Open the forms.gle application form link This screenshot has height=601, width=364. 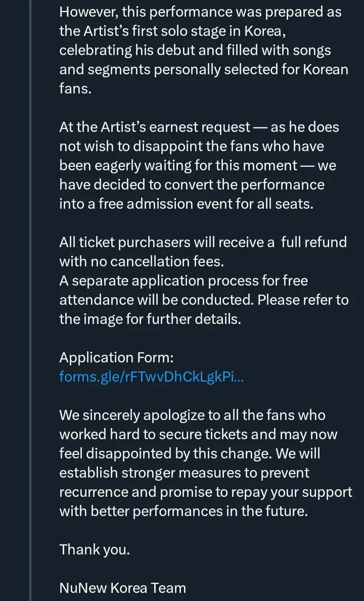[x=151, y=377]
